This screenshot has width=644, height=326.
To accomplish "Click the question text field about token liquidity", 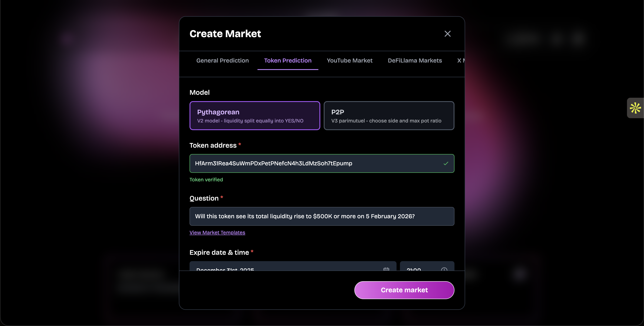I will [x=322, y=216].
